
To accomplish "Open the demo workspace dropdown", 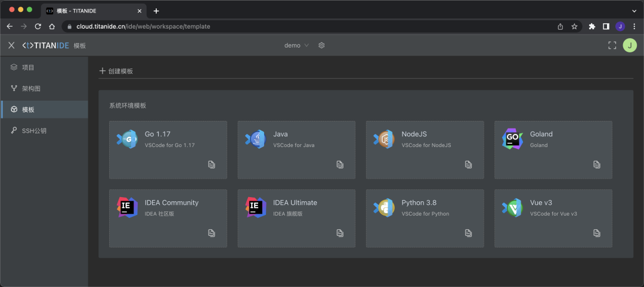I will (296, 45).
